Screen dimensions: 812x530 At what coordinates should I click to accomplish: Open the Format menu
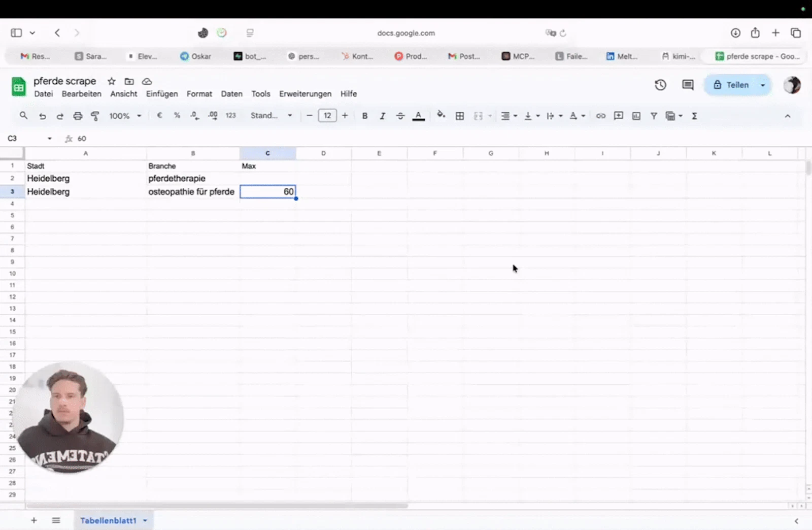199,94
